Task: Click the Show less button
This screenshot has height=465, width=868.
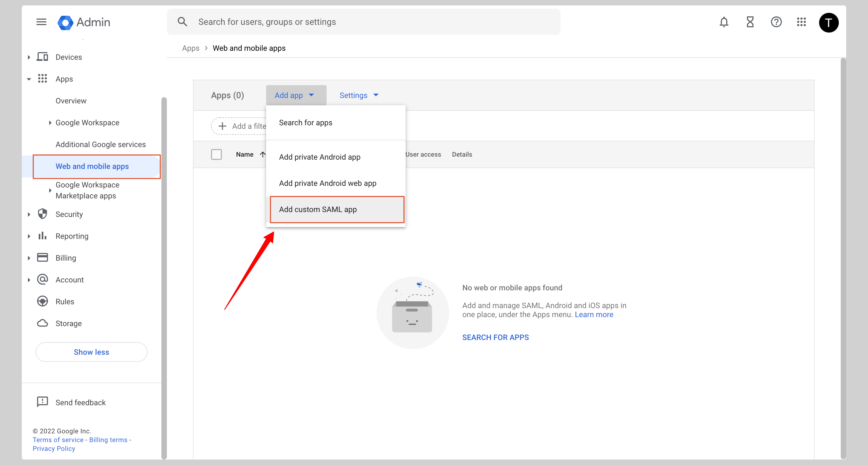Action: pyautogui.click(x=91, y=352)
